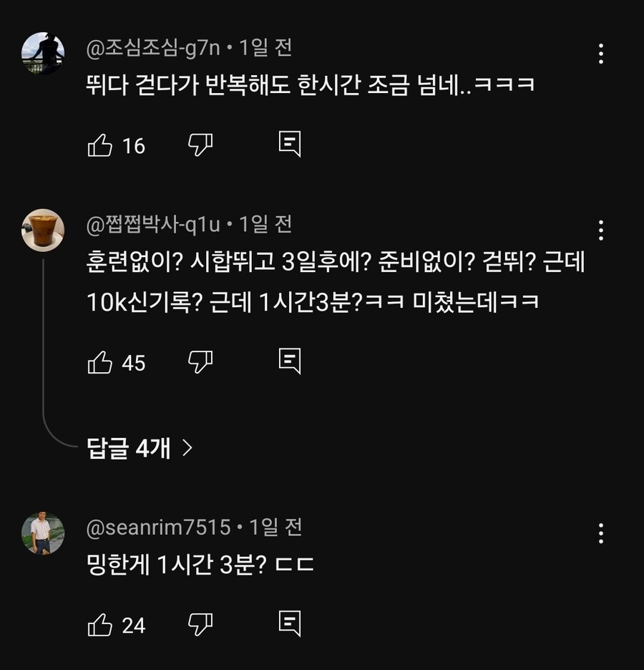644x670 pixels.
Task: Like the comment by @조심조심-g7n
Action: coord(100,146)
